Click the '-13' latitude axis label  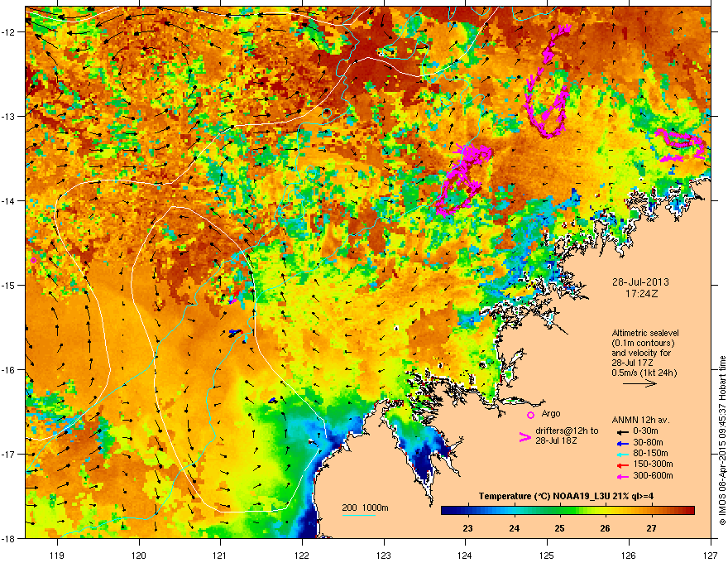point(8,116)
